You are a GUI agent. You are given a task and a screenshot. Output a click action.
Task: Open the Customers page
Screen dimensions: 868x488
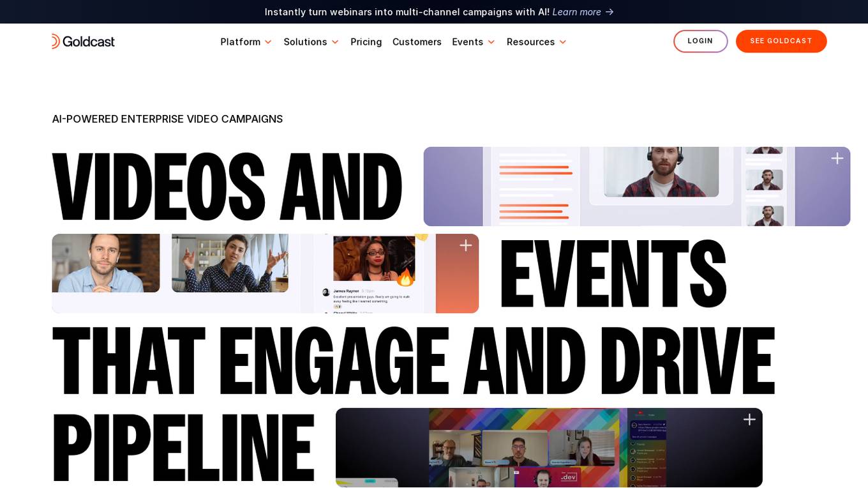coord(417,42)
